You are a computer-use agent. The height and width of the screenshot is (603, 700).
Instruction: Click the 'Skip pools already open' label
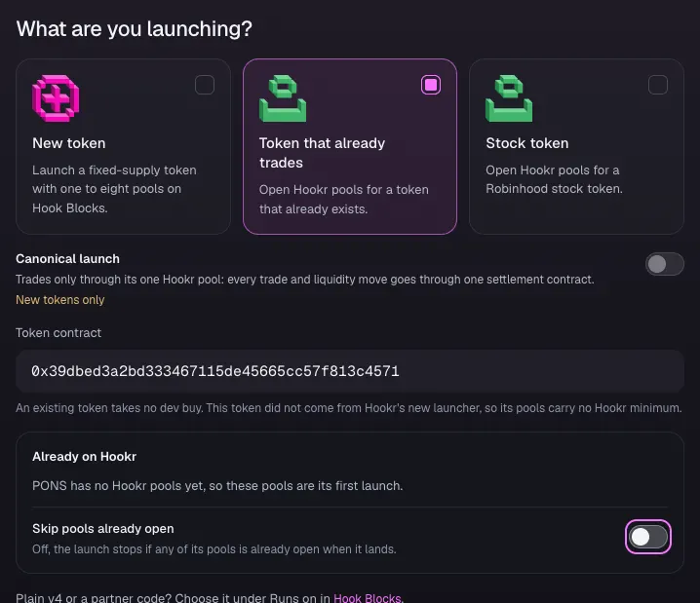(103, 529)
